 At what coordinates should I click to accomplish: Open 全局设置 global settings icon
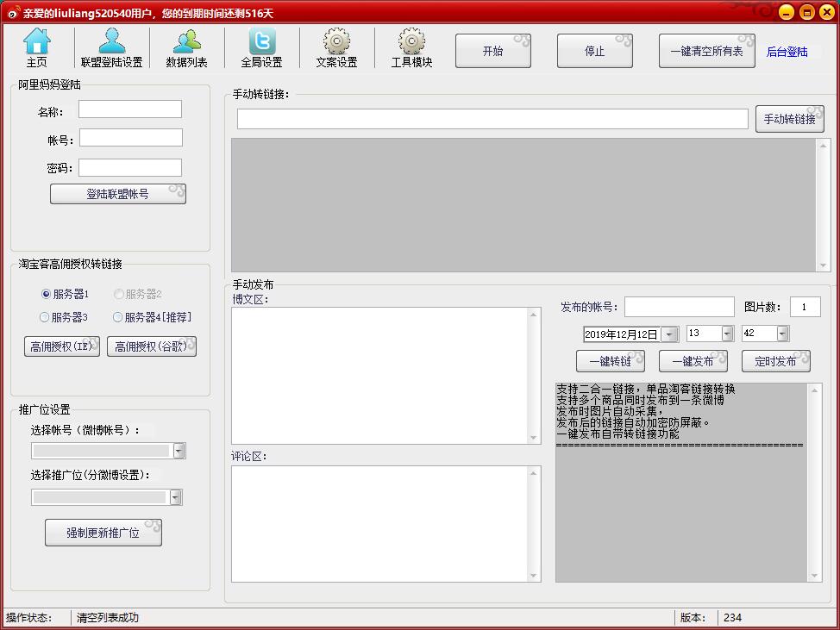coord(261,47)
